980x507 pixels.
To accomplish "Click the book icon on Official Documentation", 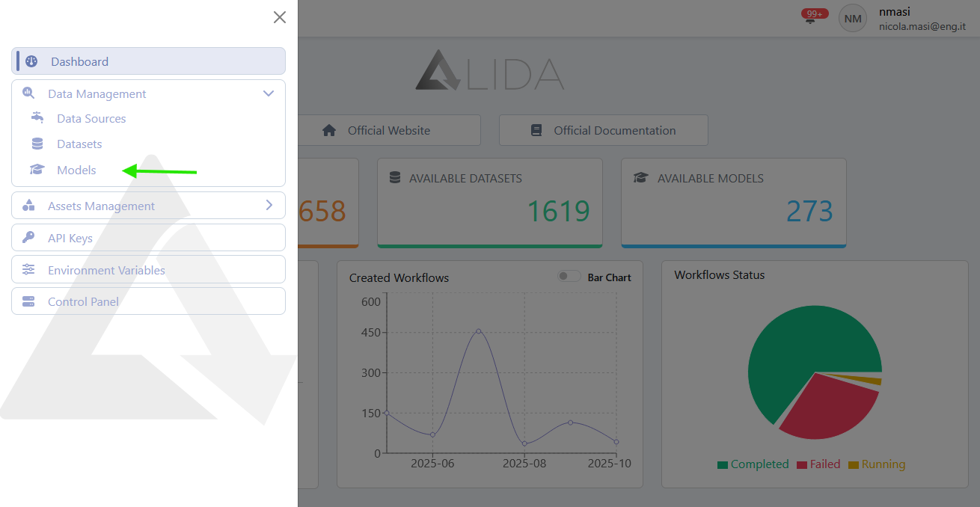I will pos(536,130).
